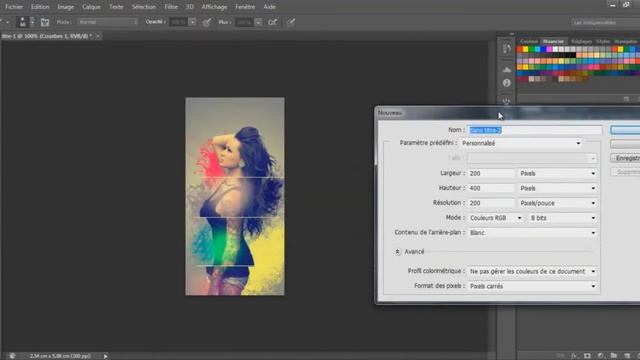
Task: Open the Paramètre prédéfini dropdown
Action: coord(521,143)
